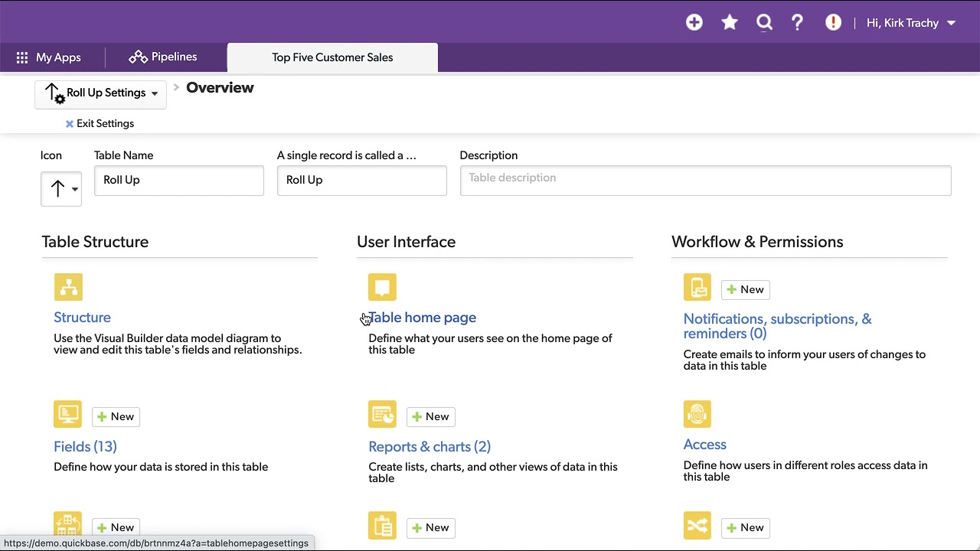Image resolution: width=980 pixels, height=551 pixels.
Task: Switch to the Pipelines tab
Action: coord(163,57)
